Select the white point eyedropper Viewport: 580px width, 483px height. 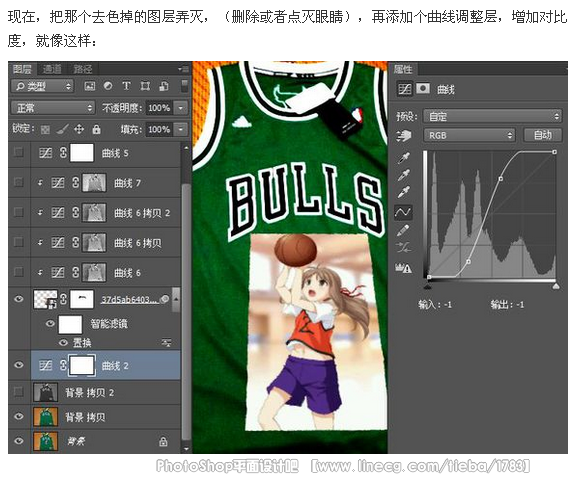(x=403, y=192)
